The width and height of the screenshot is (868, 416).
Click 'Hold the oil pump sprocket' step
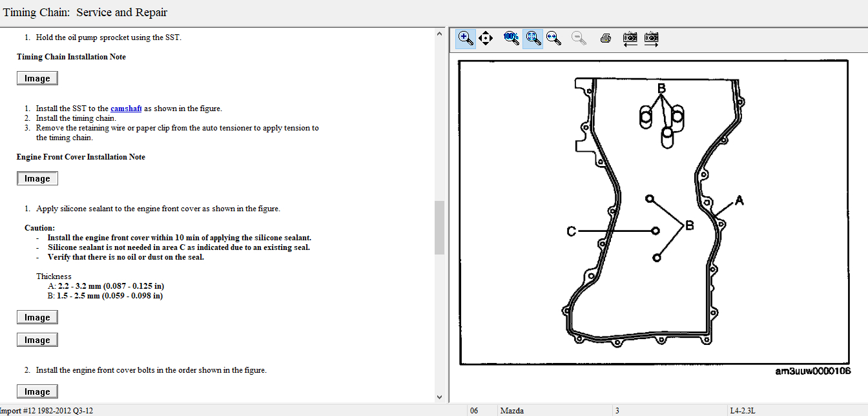pos(108,37)
